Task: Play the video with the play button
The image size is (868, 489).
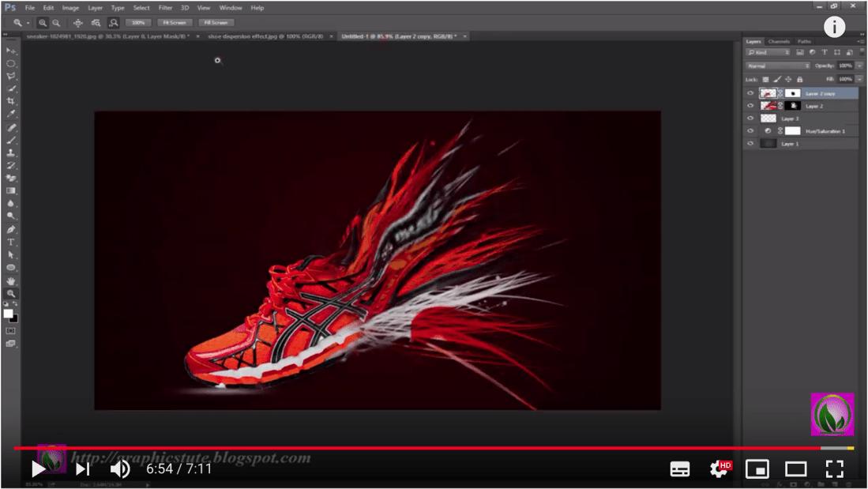Action: click(x=38, y=469)
